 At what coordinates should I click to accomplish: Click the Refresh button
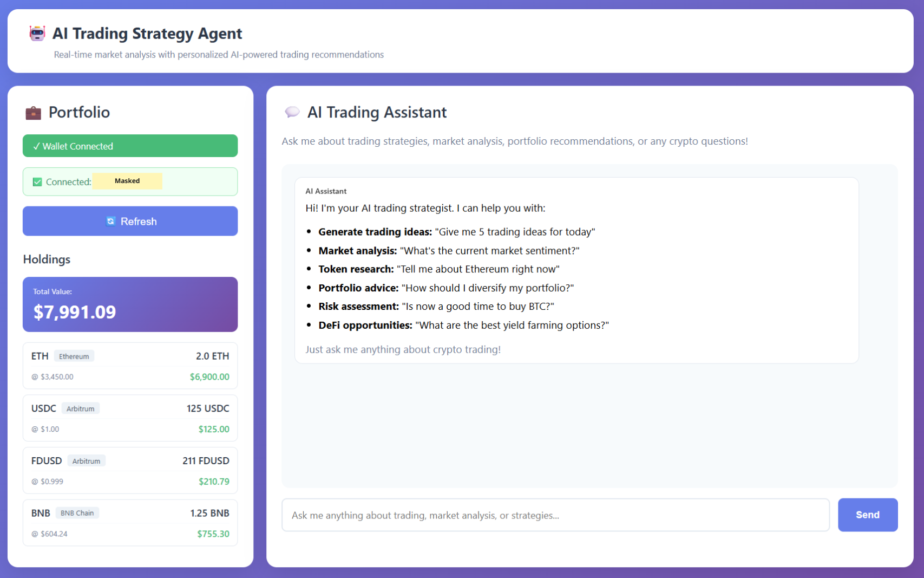click(x=130, y=221)
